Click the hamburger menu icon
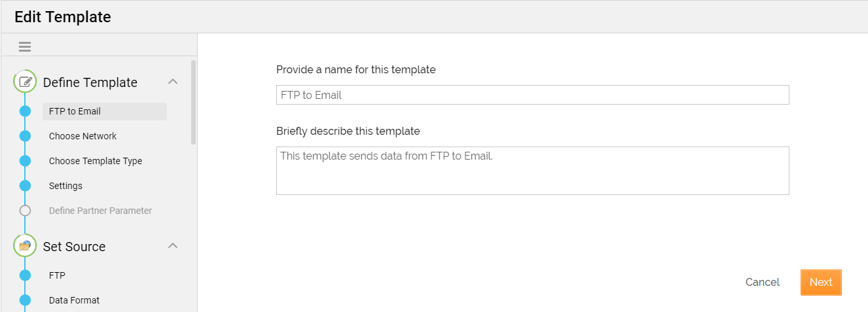 pyautogui.click(x=25, y=46)
